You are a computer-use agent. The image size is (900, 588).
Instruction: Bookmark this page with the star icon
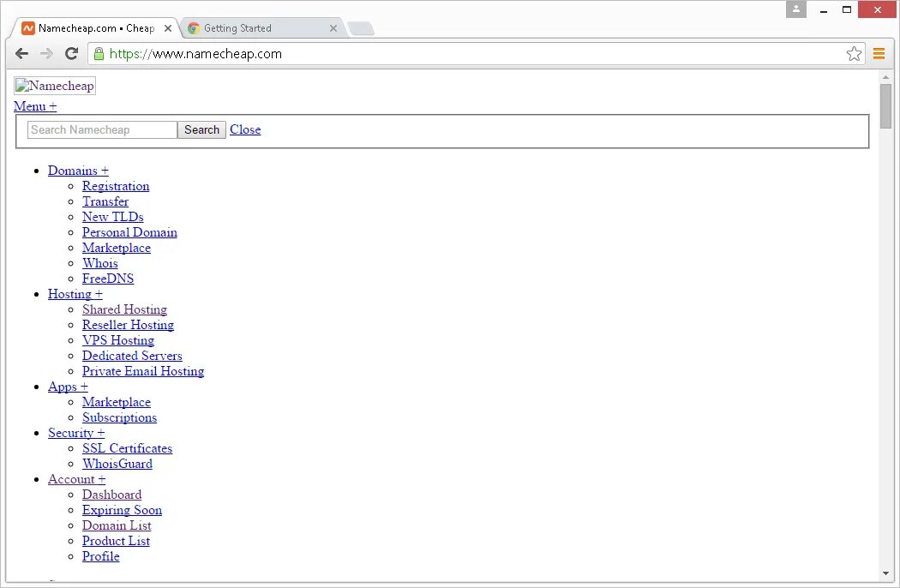(854, 54)
